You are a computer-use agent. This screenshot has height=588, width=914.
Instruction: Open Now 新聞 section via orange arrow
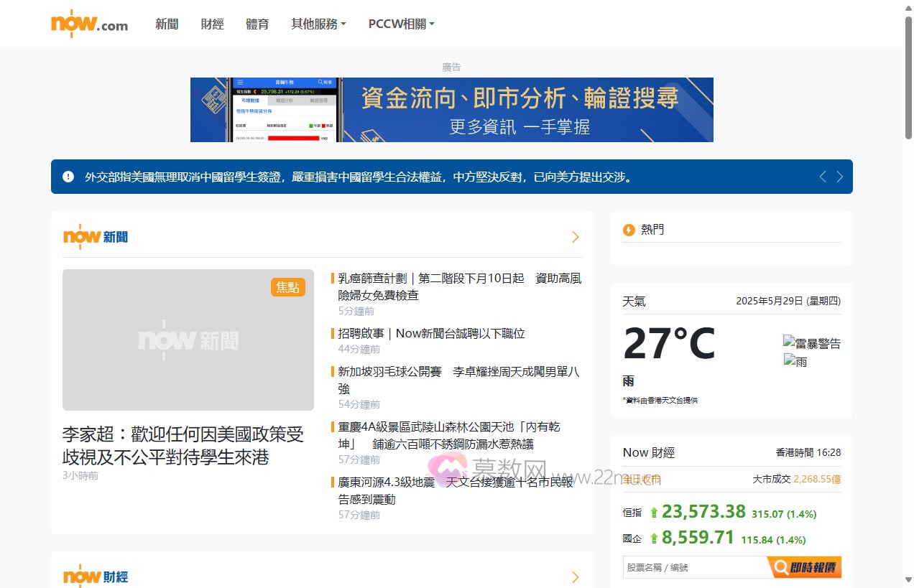pyautogui.click(x=575, y=237)
